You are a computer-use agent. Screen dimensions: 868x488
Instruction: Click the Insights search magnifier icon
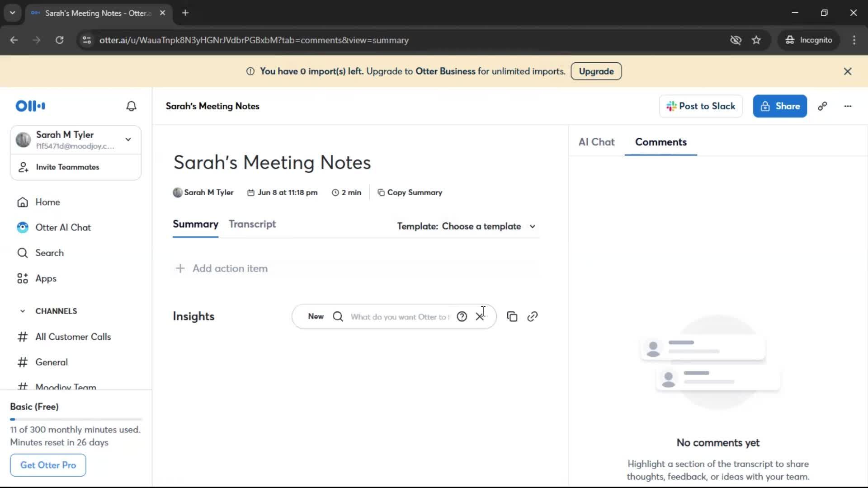[x=338, y=317]
